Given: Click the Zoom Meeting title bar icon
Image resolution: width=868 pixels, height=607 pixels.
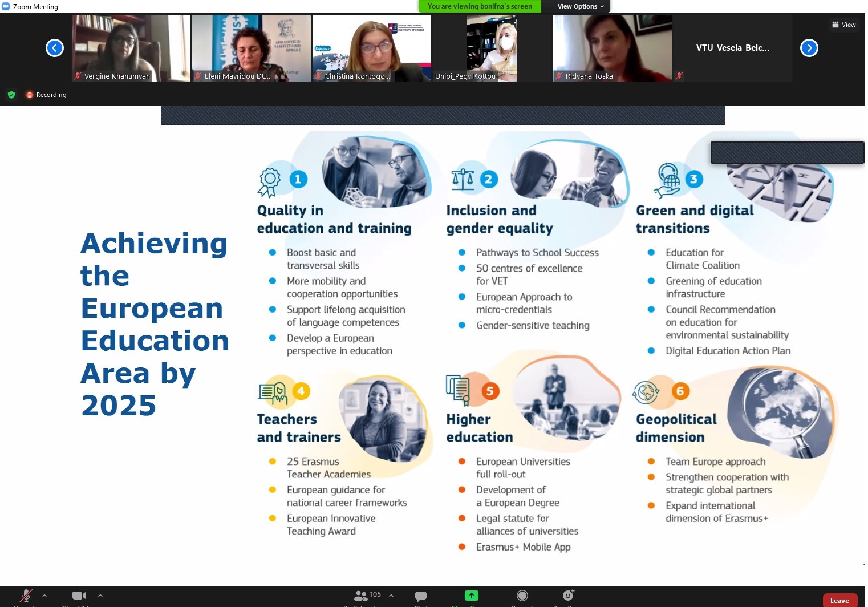Looking at the screenshot, I should pyautogui.click(x=6, y=6).
